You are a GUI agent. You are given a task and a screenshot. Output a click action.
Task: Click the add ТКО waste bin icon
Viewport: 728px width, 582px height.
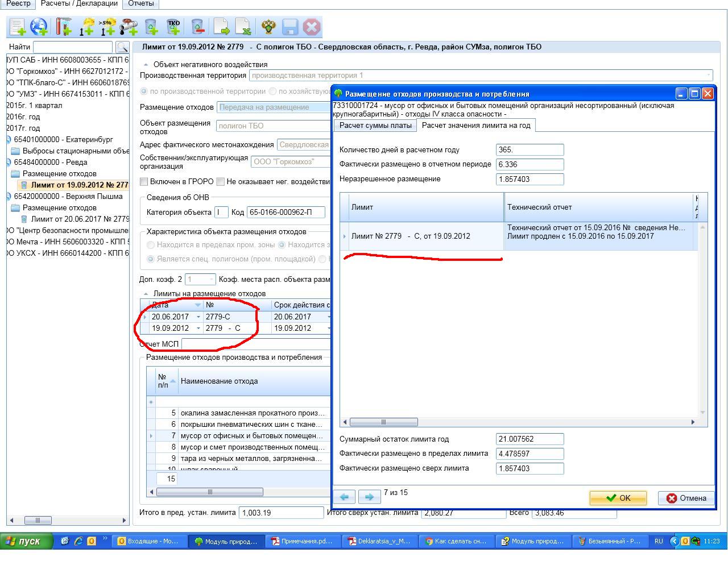(x=173, y=27)
